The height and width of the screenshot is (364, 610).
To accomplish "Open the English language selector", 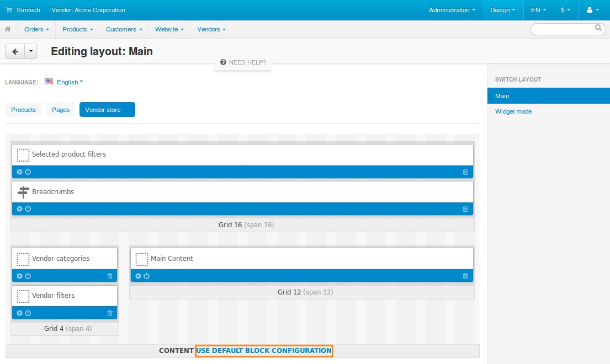I will tap(70, 82).
